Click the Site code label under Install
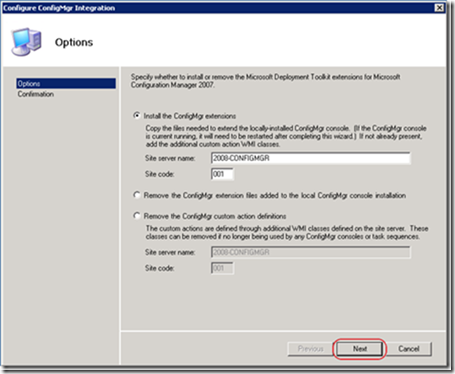 pos(160,174)
